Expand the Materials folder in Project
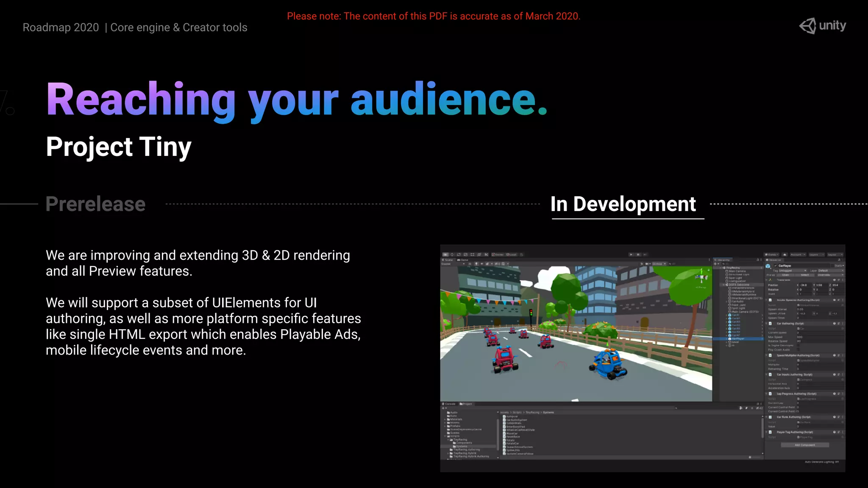This screenshot has height=488, width=868. pos(445,419)
